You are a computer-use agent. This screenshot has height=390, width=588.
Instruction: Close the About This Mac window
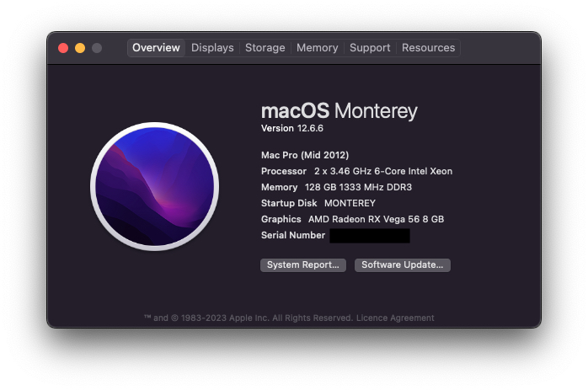63,48
